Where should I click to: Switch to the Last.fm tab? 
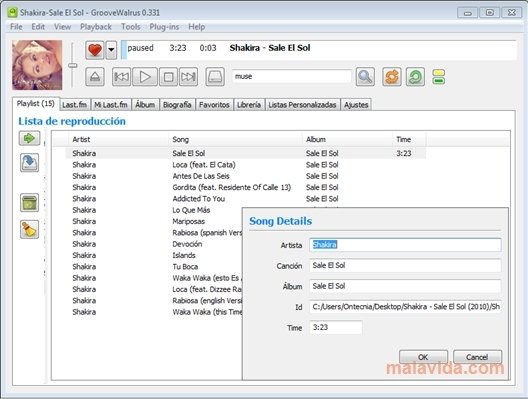pos(74,105)
